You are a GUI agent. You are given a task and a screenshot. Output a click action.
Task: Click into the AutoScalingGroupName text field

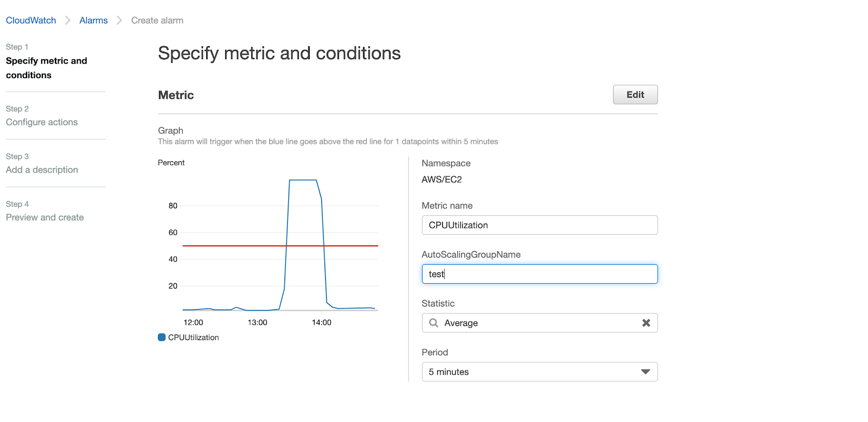coord(539,274)
